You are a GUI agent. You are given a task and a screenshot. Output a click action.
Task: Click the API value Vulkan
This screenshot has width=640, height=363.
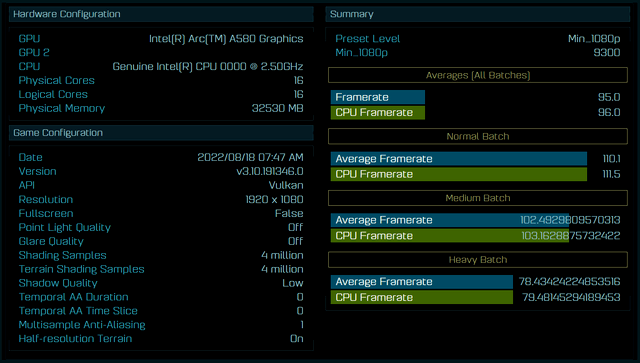(x=286, y=185)
